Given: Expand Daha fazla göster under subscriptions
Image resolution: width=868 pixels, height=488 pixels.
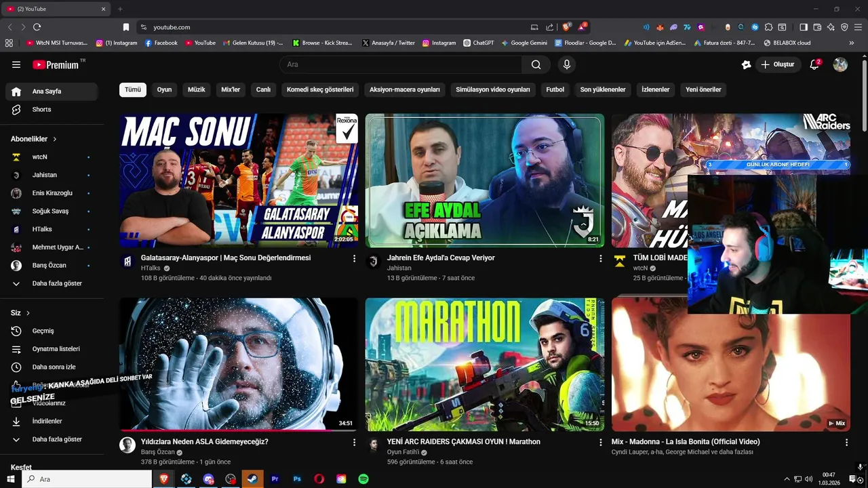Looking at the screenshot, I should pyautogui.click(x=52, y=283).
